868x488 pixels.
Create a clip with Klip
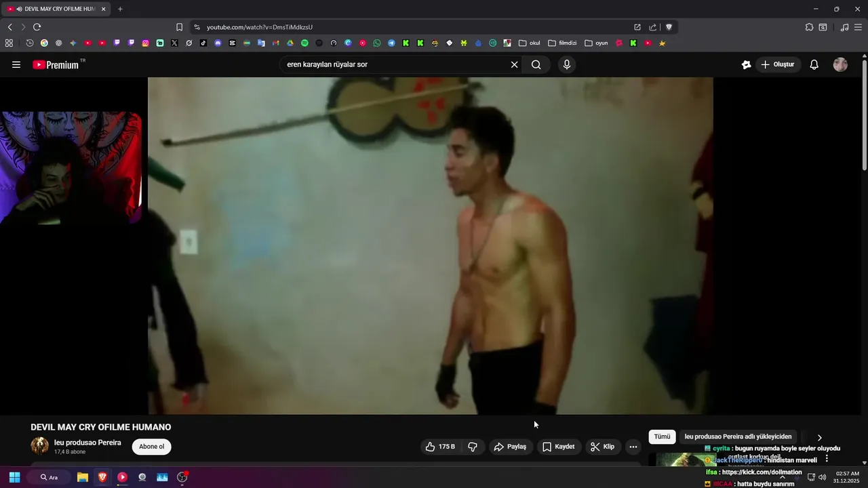[602, 447]
